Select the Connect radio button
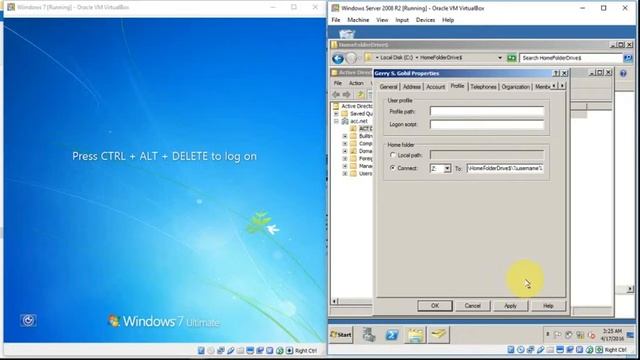 [393, 168]
